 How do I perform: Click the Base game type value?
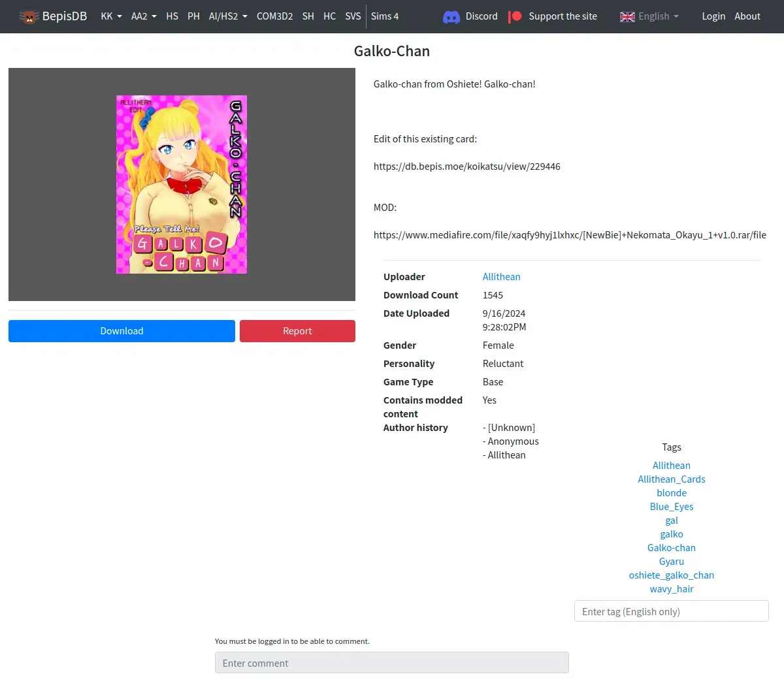[x=493, y=382]
